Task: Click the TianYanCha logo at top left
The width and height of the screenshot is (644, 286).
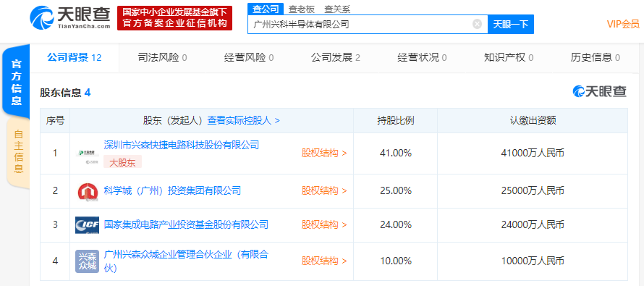Action: 69,17
